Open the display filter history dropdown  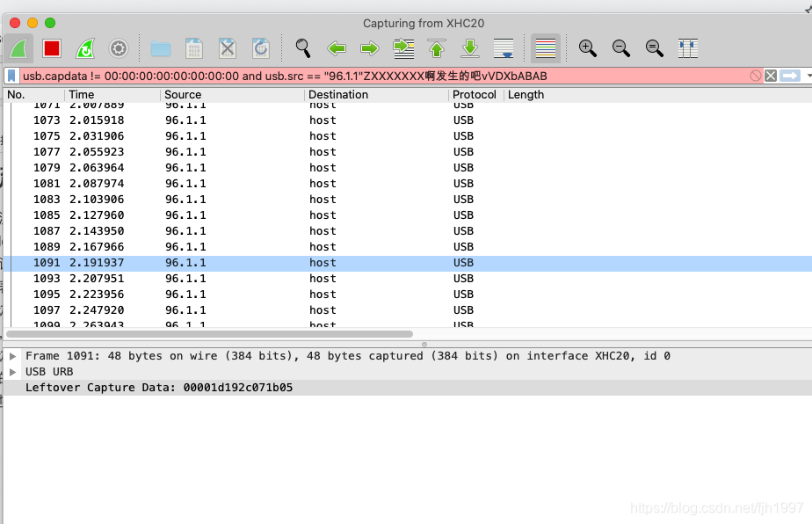pyautogui.click(x=808, y=76)
